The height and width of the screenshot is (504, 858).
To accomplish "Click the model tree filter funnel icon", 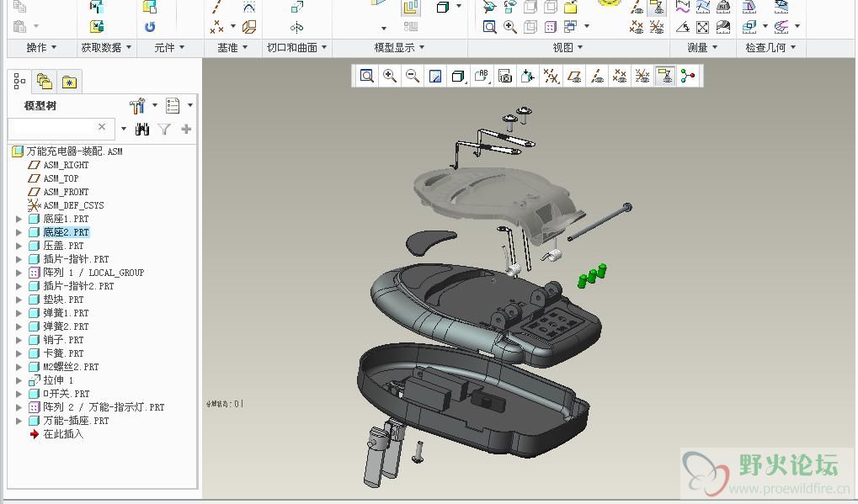I will [164, 129].
